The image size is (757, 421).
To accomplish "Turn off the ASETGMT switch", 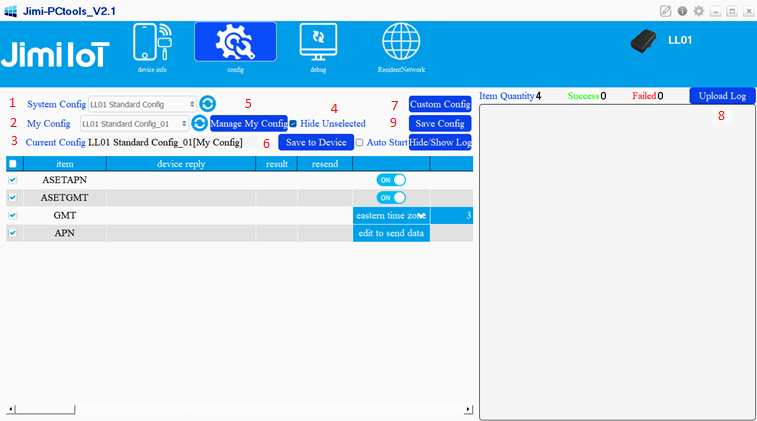I will coord(391,197).
